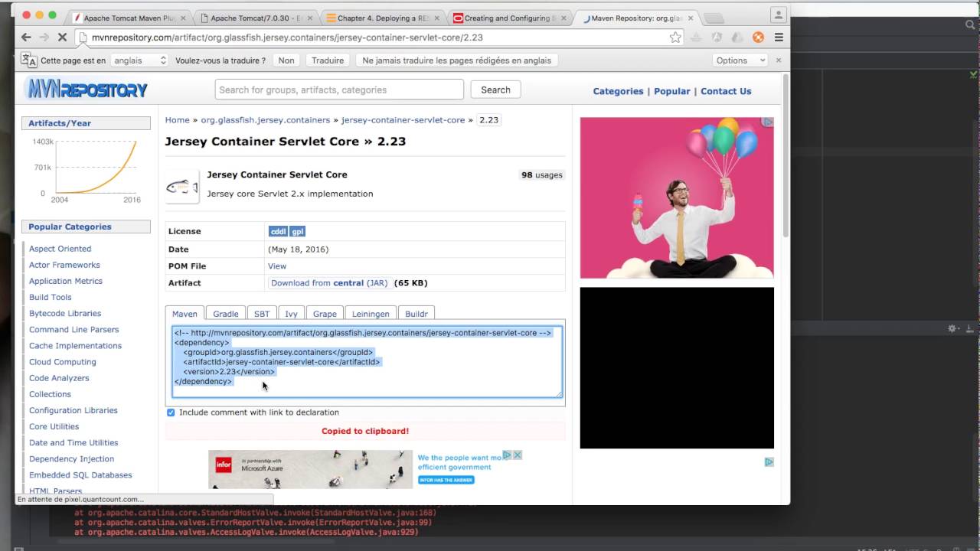Screen dimensions: 980x551
Task: Switch to Chapter 4. Deploying browser tab
Action: point(383,18)
